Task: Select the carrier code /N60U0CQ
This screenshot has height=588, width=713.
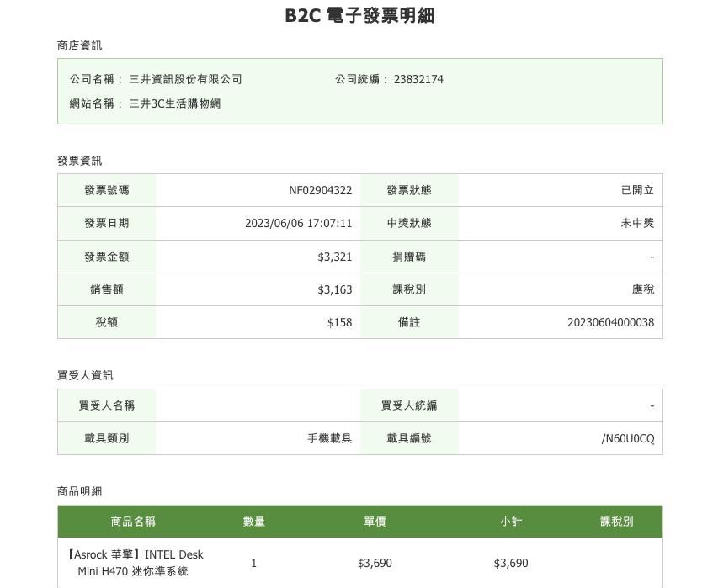Action: [627, 438]
